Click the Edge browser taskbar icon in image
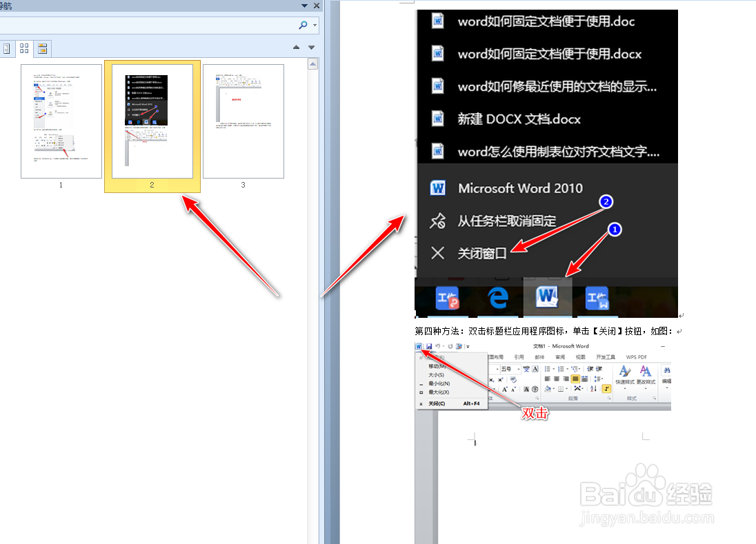The height and width of the screenshot is (544, 756). click(497, 298)
